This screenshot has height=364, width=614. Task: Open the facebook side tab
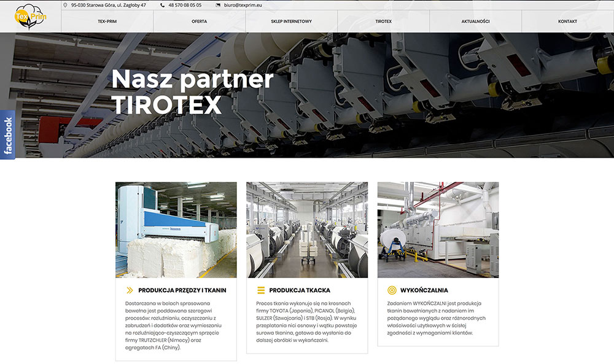[x=7, y=135]
